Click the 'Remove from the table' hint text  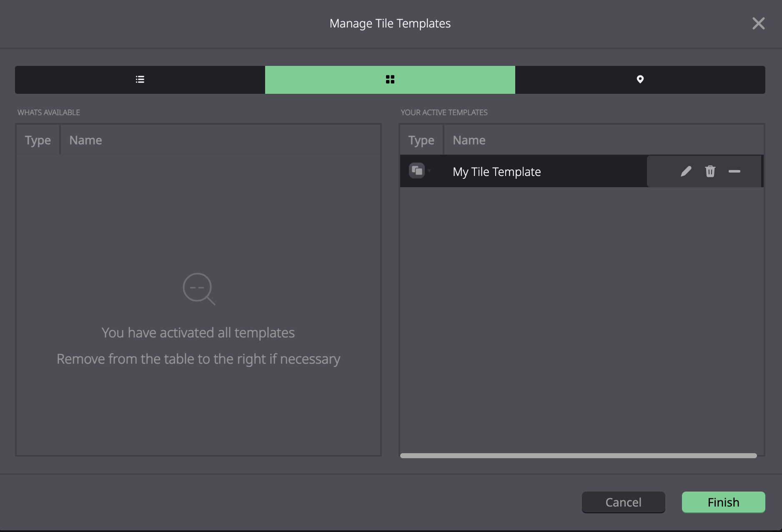click(198, 359)
